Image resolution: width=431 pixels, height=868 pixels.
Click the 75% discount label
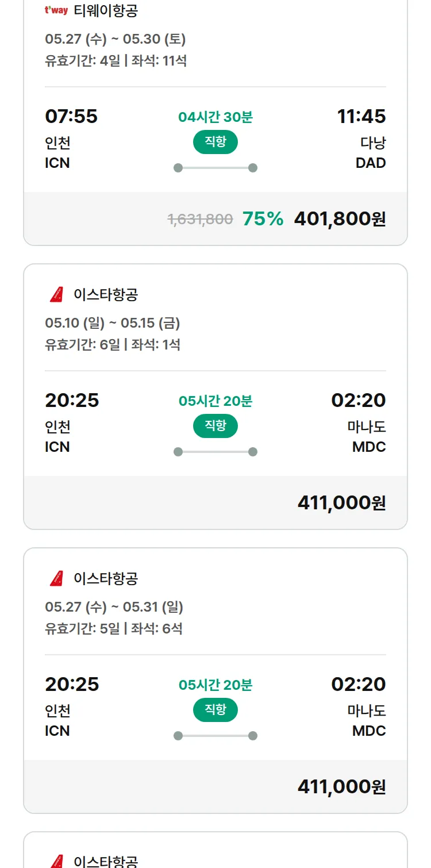(263, 219)
